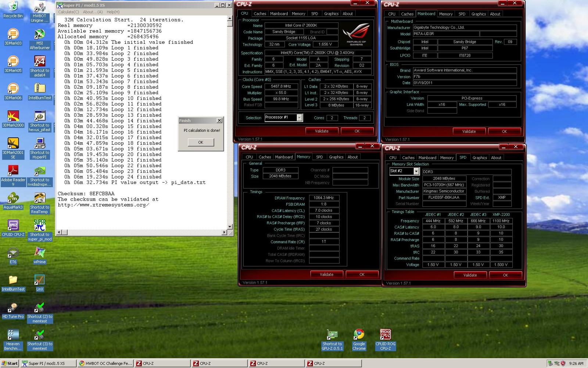Click the 'Loop 24 finished' line
This screenshot has height=368, width=588.
tap(113, 177)
